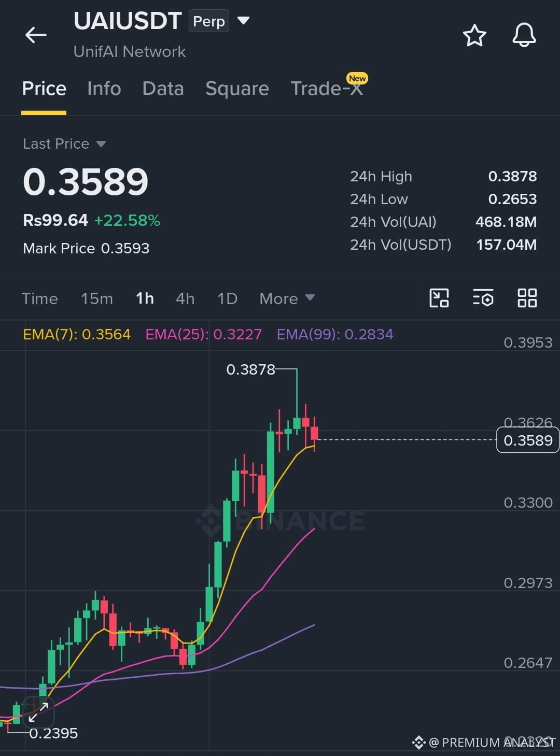Tap the 0.3878 high marker on chart
This screenshot has width=560, height=756.
tap(250, 369)
